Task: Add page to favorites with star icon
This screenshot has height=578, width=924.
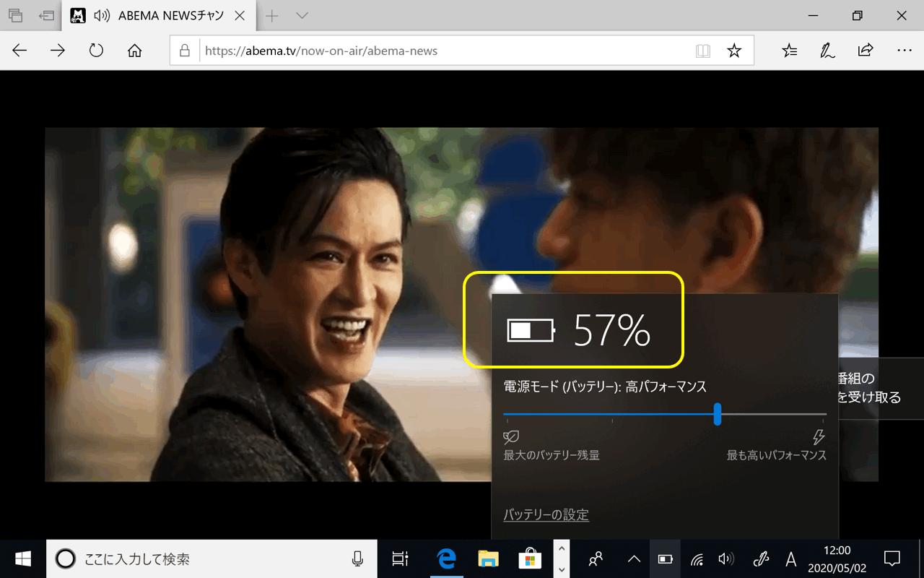Action: 734,51
